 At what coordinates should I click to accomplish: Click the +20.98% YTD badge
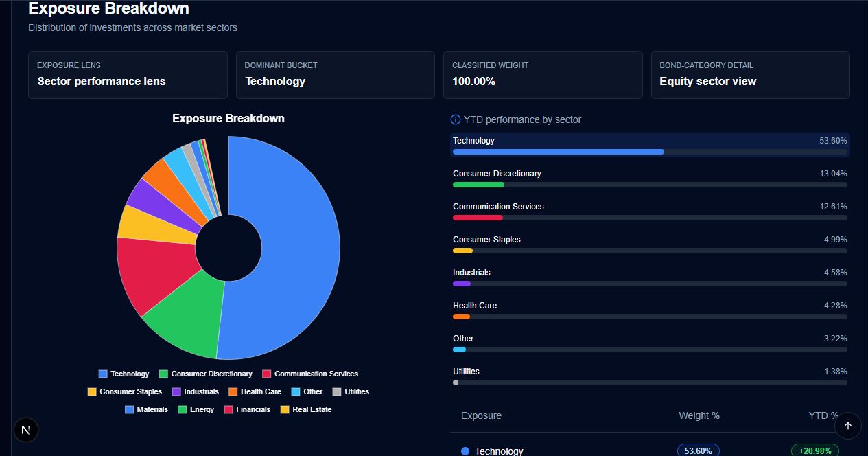click(815, 451)
